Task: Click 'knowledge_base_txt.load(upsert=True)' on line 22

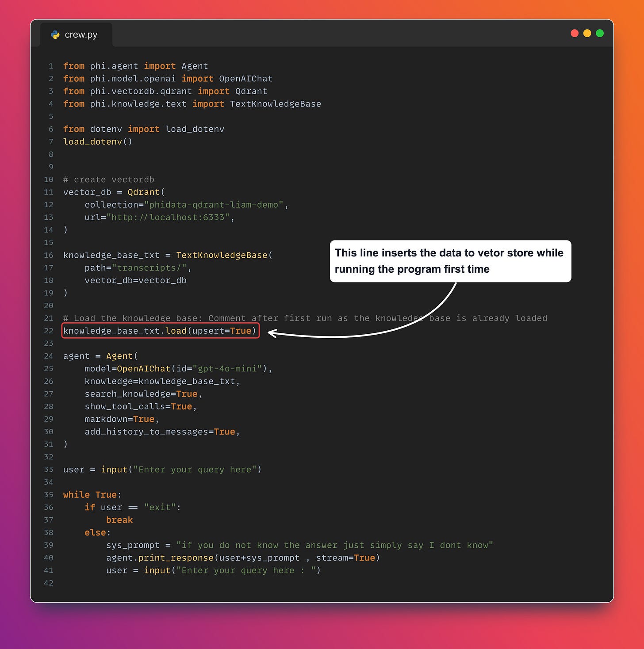Action: point(160,331)
